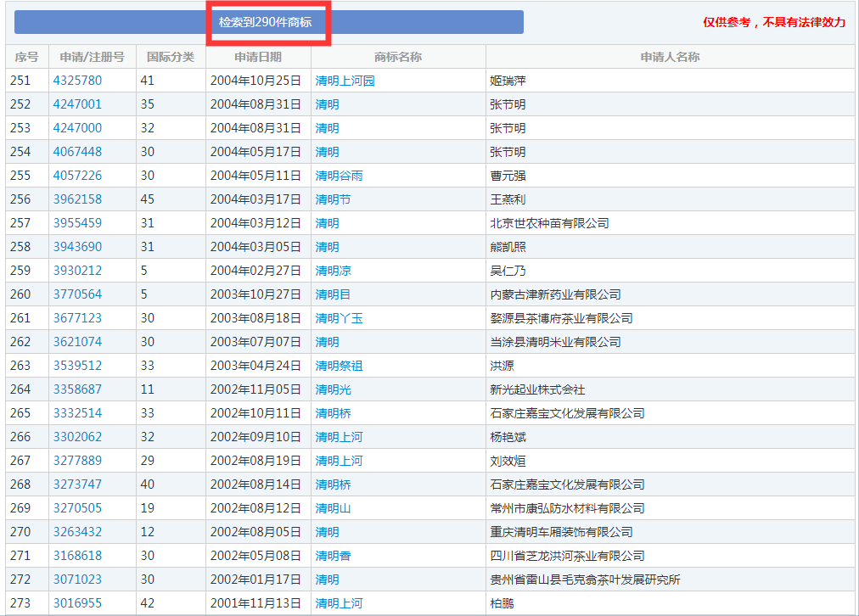Click the 申请日期 column header
This screenshot has width=859, height=616.
pos(258,57)
